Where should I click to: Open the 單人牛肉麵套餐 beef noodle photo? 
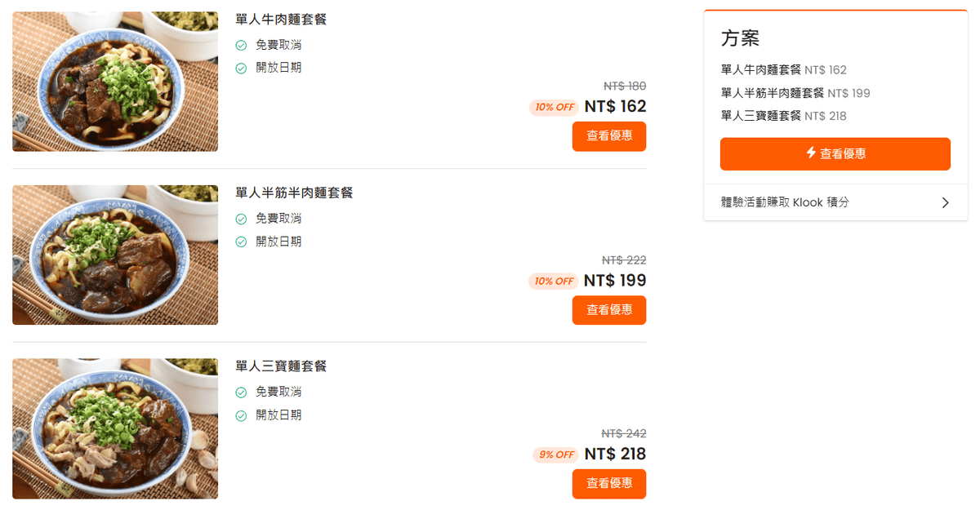point(115,82)
